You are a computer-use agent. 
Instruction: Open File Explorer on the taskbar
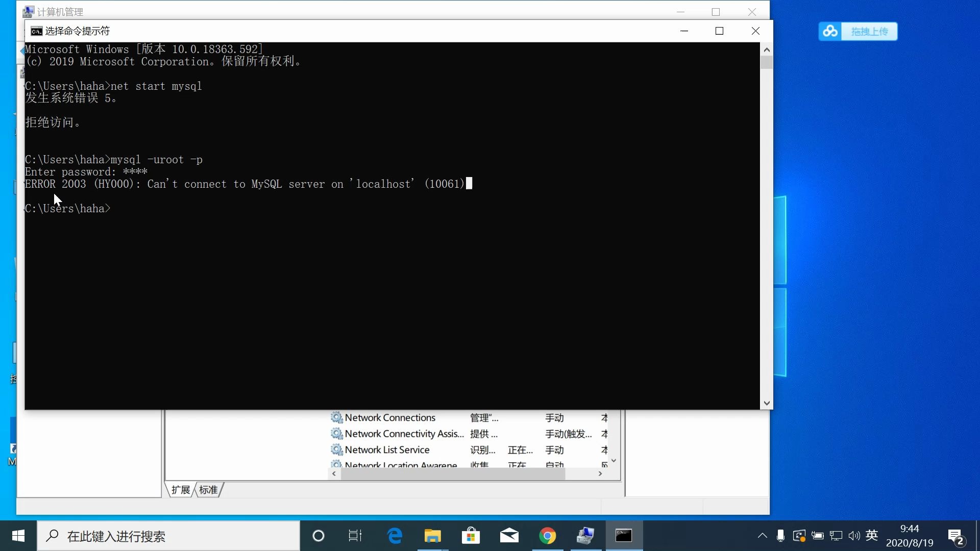coord(432,536)
